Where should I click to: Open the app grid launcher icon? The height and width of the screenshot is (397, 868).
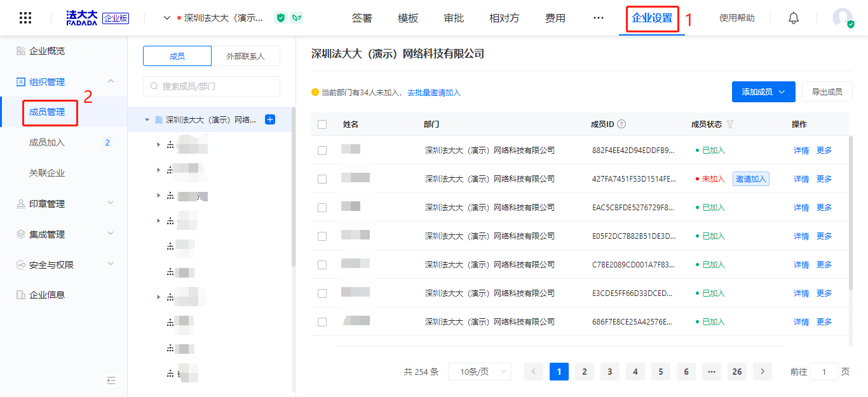pyautogui.click(x=25, y=18)
